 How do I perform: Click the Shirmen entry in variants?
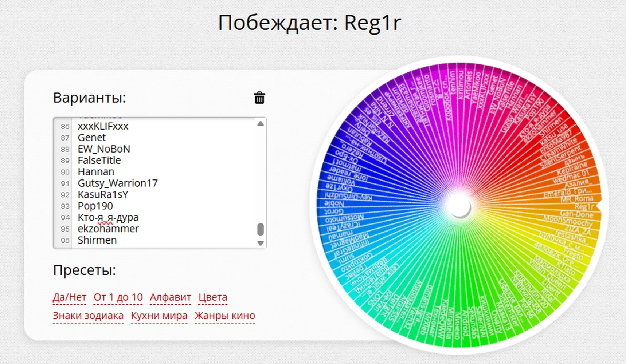click(x=97, y=240)
